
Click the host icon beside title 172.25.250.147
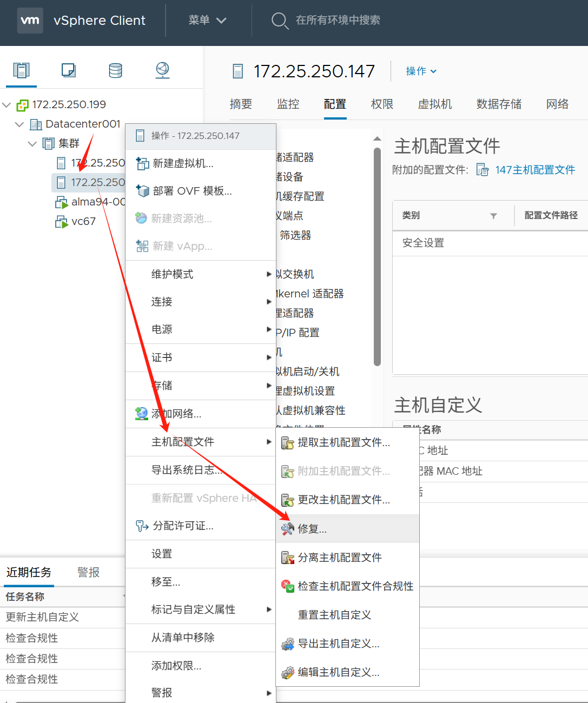(x=238, y=71)
